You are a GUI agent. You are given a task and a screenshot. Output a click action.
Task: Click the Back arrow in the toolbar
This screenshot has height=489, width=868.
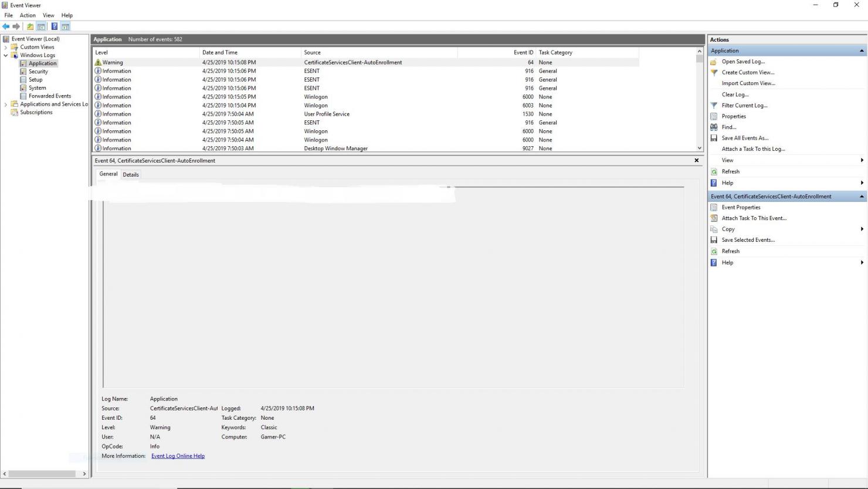[x=6, y=26]
